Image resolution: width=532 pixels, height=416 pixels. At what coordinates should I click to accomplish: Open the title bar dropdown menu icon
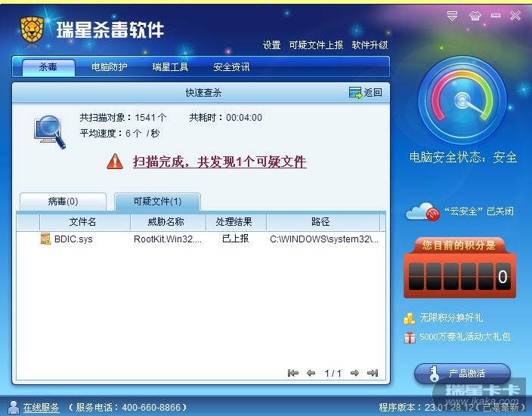(452, 16)
